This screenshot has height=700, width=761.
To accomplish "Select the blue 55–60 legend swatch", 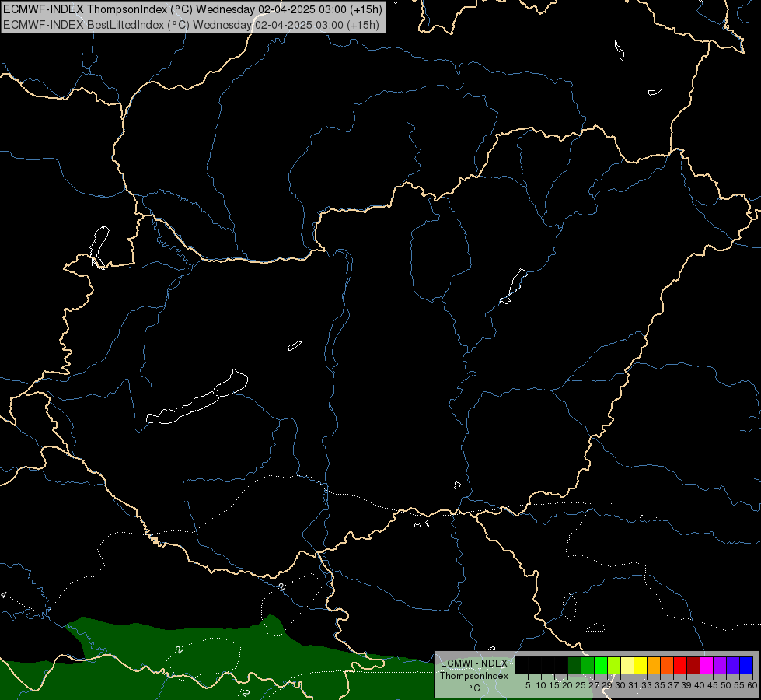I will pyautogui.click(x=746, y=666).
